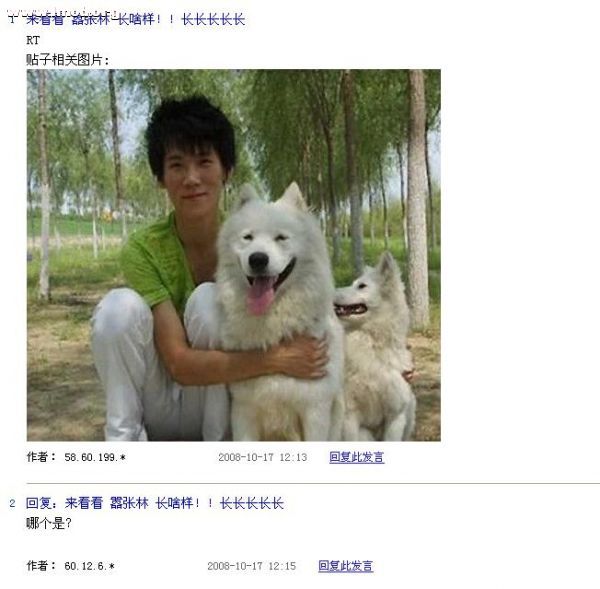The height and width of the screenshot is (589, 600).
Task: Click the "哪个是?" reply text
Action: 49,523
